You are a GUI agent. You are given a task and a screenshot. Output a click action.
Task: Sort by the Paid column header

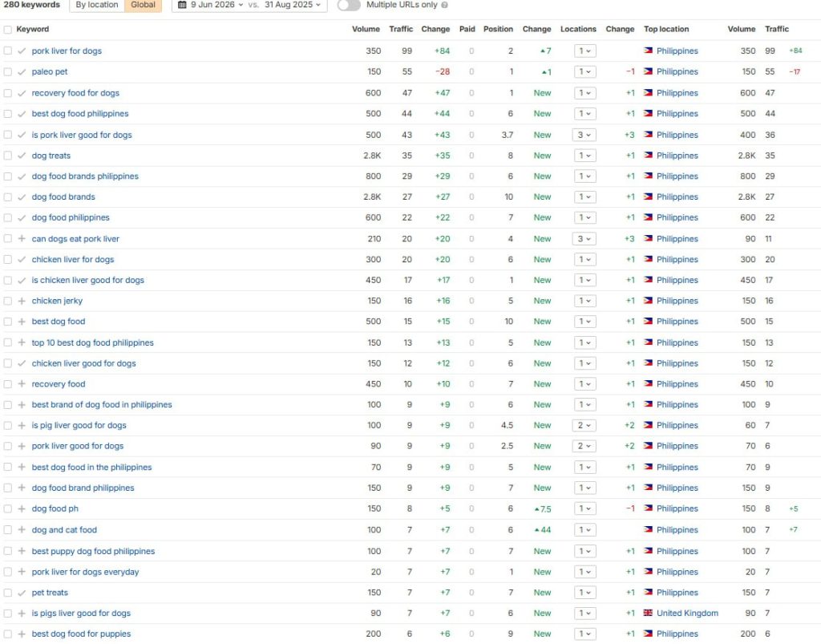click(467, 30)
